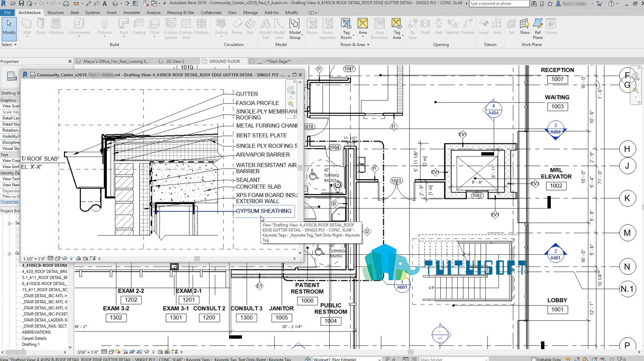The height and width of the screenshot is (361, 644).
Task: Open the Info Center search binoculars icon
Action: 534,4
